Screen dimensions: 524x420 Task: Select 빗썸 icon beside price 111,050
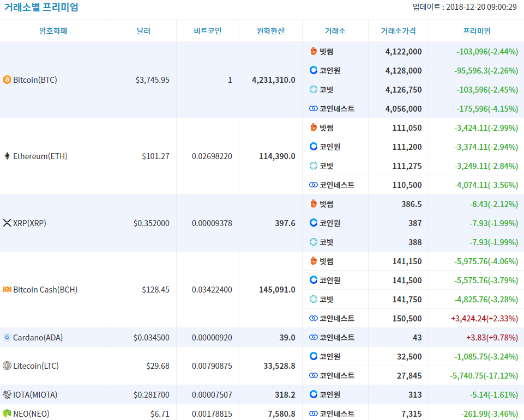pyautogui.click(x=314, y=127)
